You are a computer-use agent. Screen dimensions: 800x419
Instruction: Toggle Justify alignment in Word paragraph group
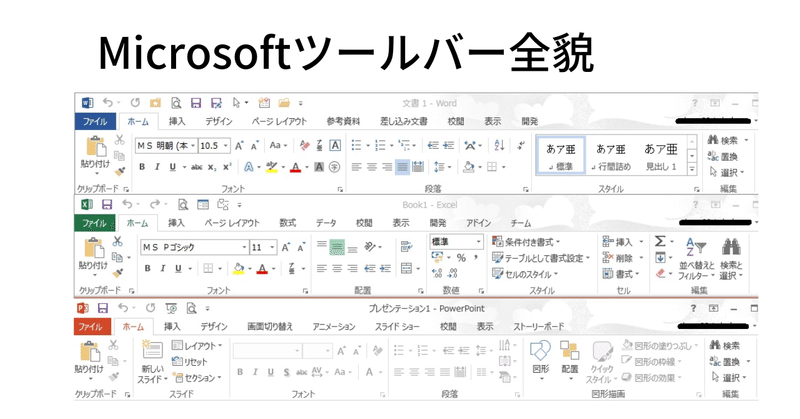click(x=403, y=167)
